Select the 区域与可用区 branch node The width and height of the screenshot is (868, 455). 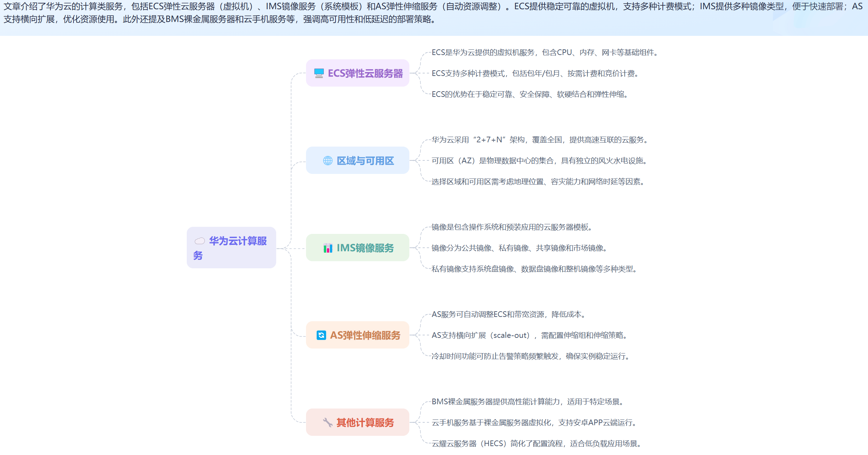[x=365, y=161]
